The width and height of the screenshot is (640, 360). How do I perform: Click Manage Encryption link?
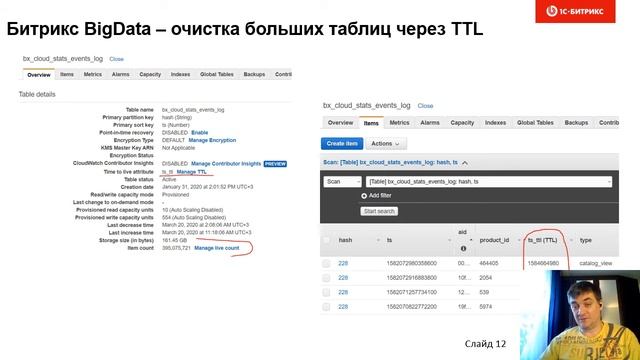(212, 140)
